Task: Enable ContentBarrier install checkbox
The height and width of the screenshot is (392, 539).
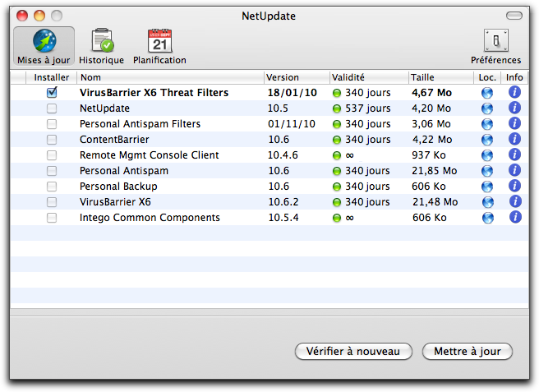Action: [x=52, y=140]
